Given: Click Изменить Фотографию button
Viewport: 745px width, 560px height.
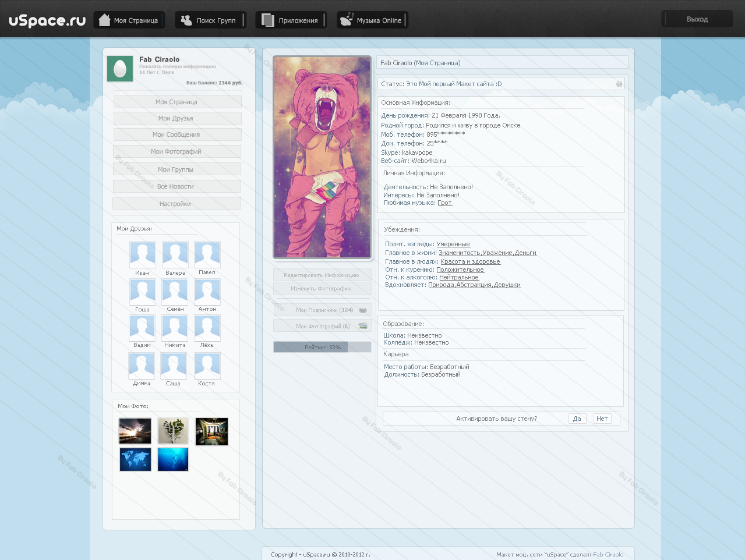Looking at the screenshot, I should 322,288.
